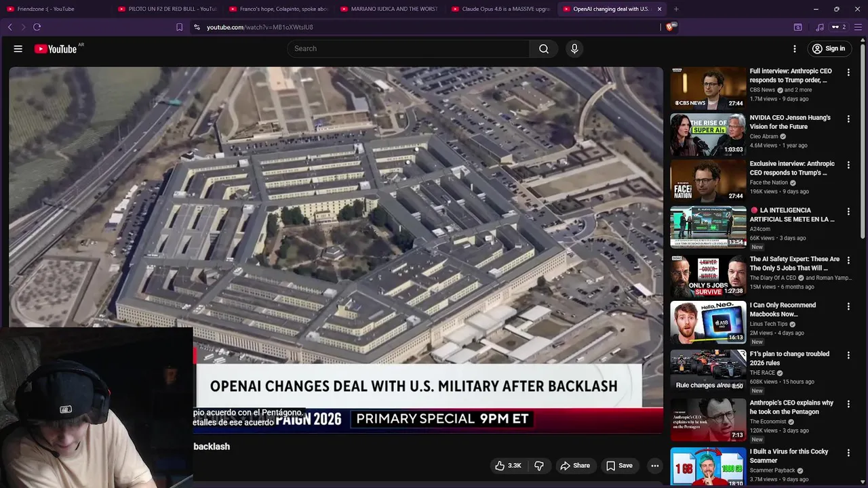
Task: Open Face the Nation exclusive interview thumbnail
Action: 708,180
